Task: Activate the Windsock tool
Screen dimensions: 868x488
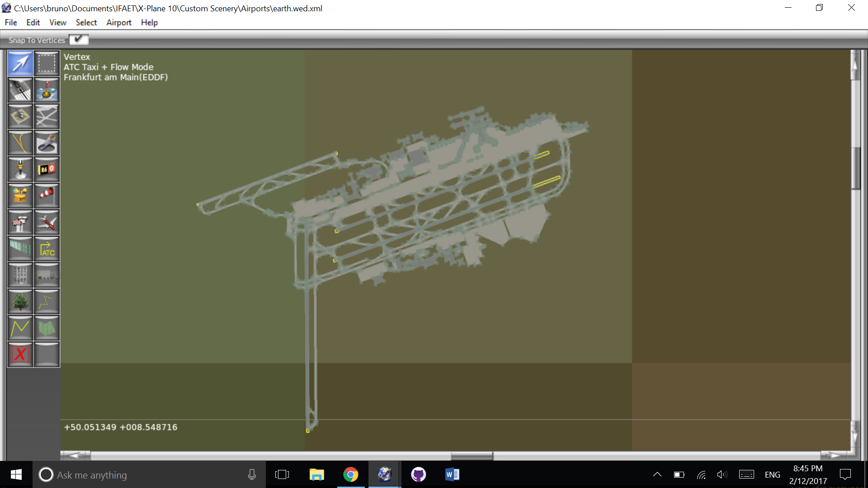Action: tap(47, 195)
